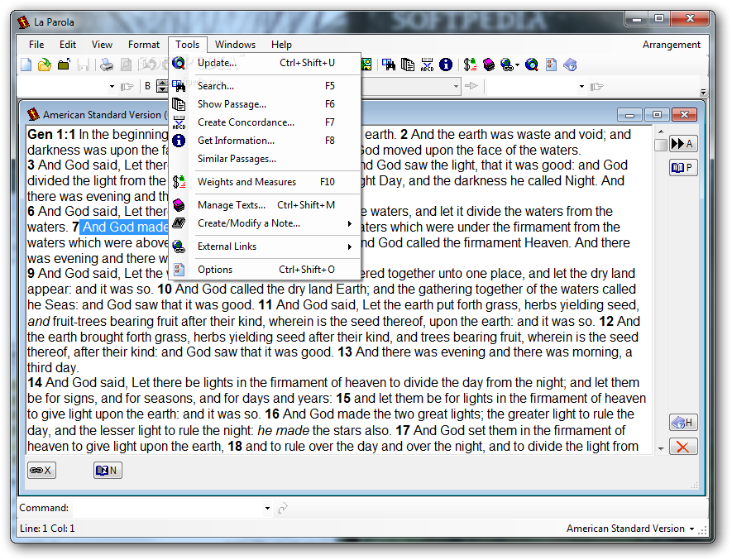Viewport: 732px width, 560px height.
Task: Click the globe magnifier Update toolbar icon
Action: (x=531, y=65)
